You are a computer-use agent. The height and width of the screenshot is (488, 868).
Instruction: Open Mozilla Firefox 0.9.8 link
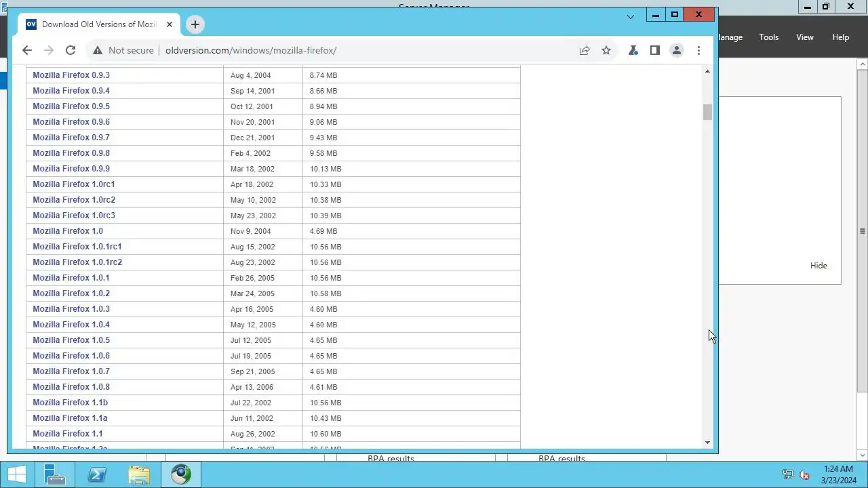(71, 153)
